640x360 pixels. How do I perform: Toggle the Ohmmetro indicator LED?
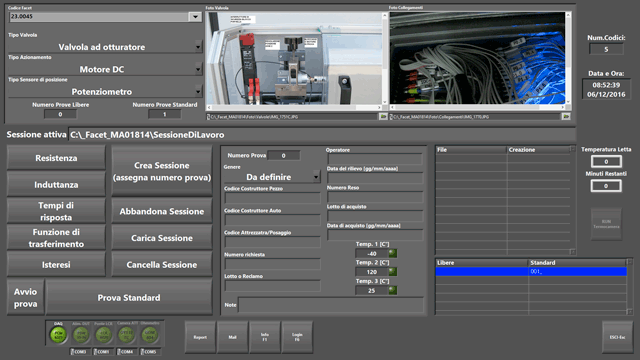[150, 335]
